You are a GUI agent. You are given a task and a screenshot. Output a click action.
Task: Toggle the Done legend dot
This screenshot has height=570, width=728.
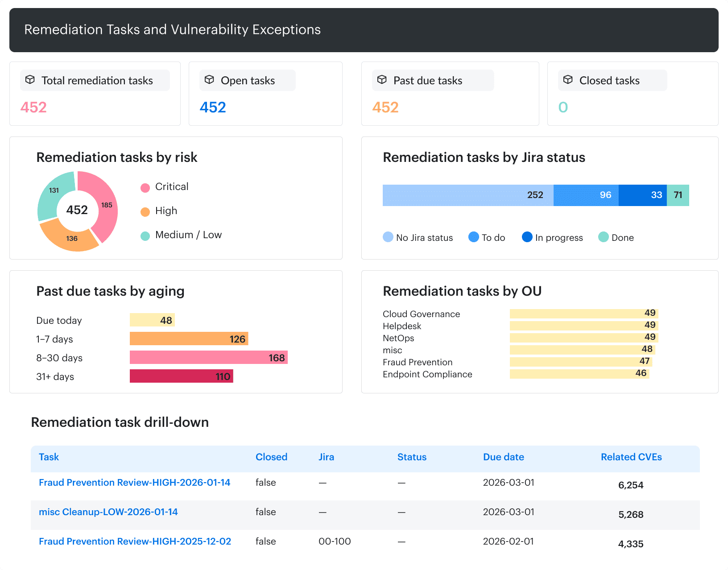coord(604,237)
